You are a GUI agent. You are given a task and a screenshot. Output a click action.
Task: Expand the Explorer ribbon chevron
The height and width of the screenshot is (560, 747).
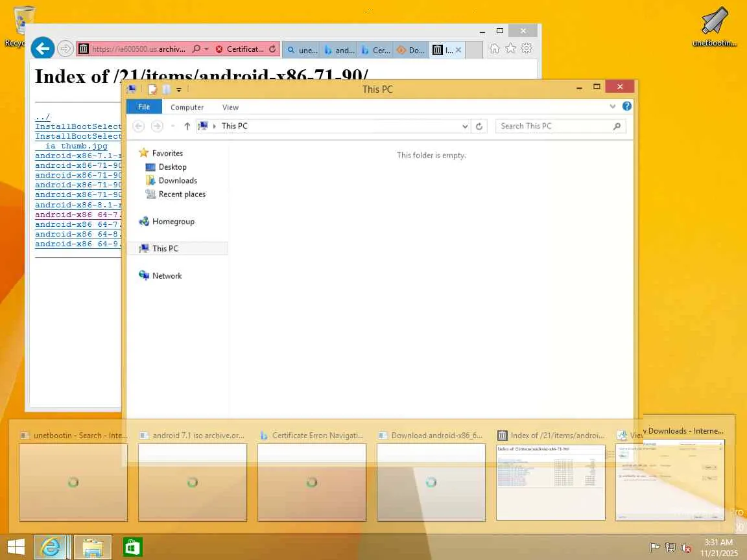tap(613, 106)
